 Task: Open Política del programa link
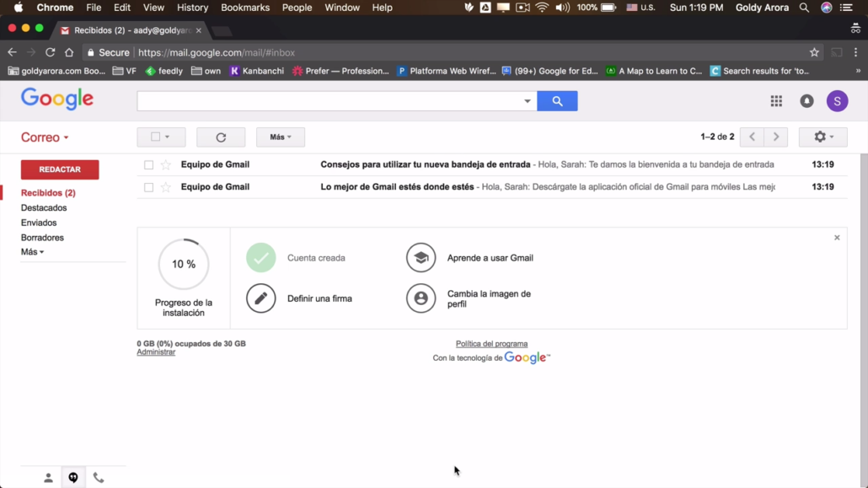pos(491,344)
